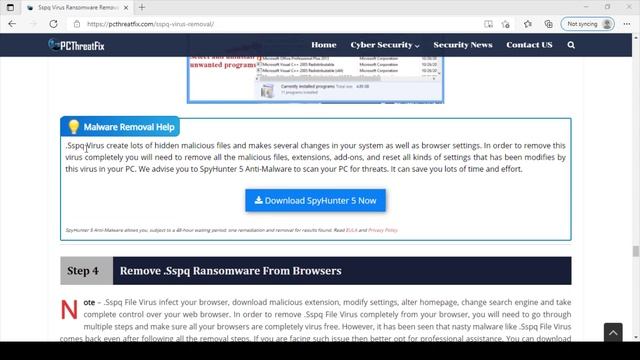Click the PCThreatFix logo
Screen dimensions: 640x360
tap(76, 45)
